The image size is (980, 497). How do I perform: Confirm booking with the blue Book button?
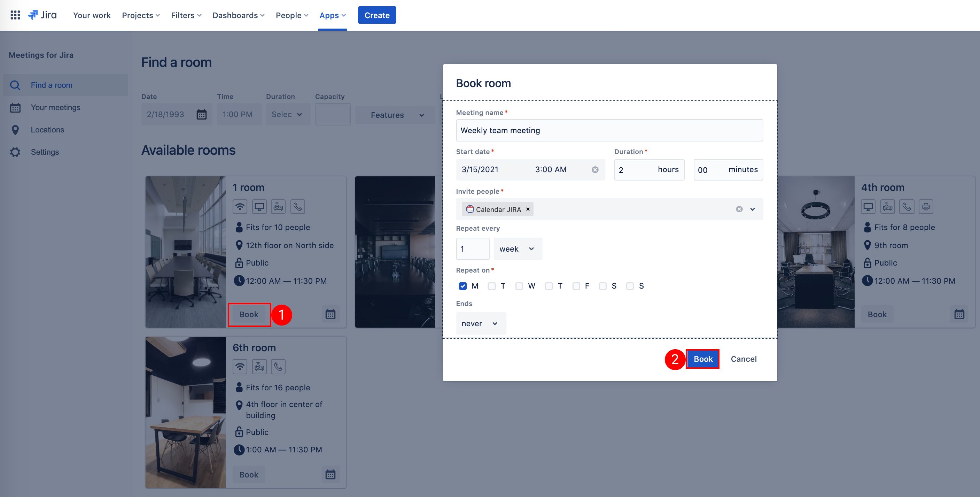[x=703, y=359]
